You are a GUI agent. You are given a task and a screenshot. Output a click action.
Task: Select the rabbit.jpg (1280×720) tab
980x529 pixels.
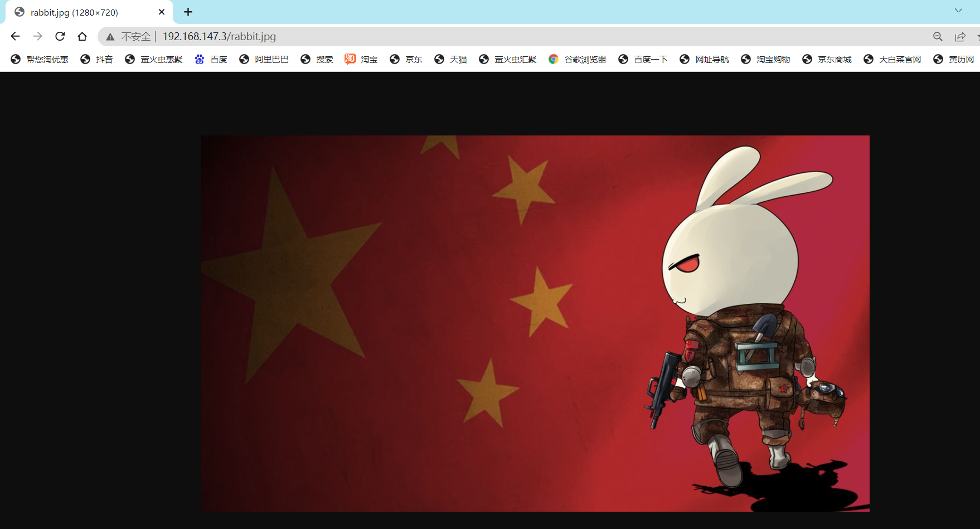point(89,12)
